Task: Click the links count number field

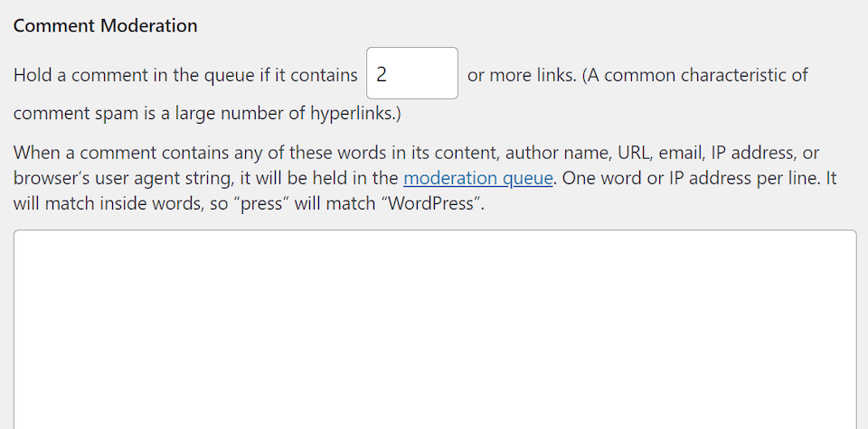Action: coord(411,74)
